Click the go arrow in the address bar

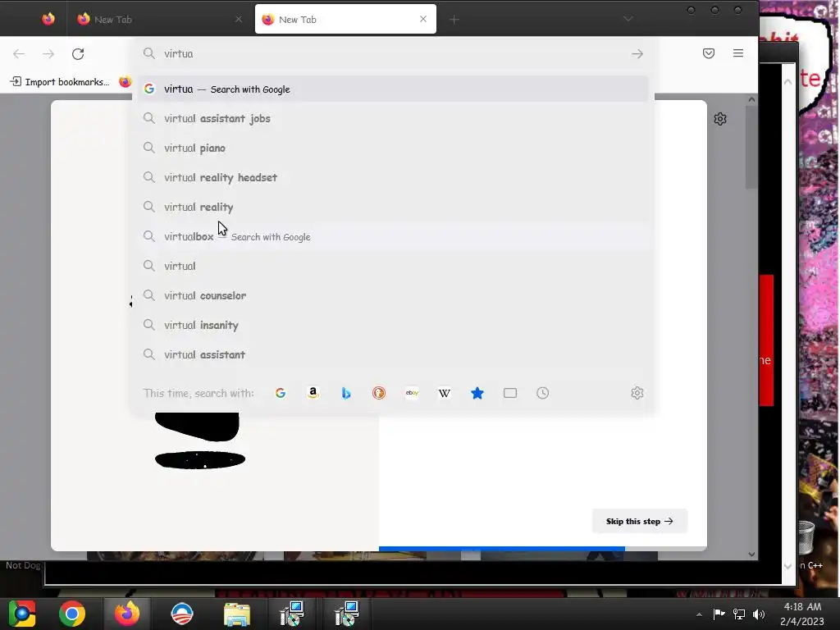(637, 53)
